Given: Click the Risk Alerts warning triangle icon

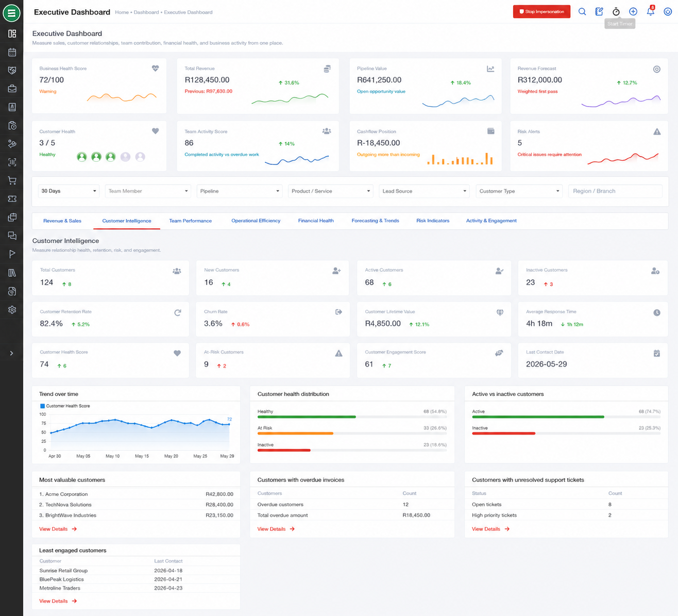Looking at the screenshot, I should (x=657, y=132).
